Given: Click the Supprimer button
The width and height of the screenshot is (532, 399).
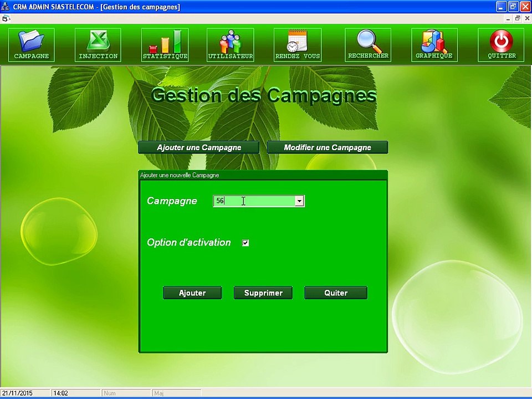Looking at the screenshot, I should click(x=263, y=293).
